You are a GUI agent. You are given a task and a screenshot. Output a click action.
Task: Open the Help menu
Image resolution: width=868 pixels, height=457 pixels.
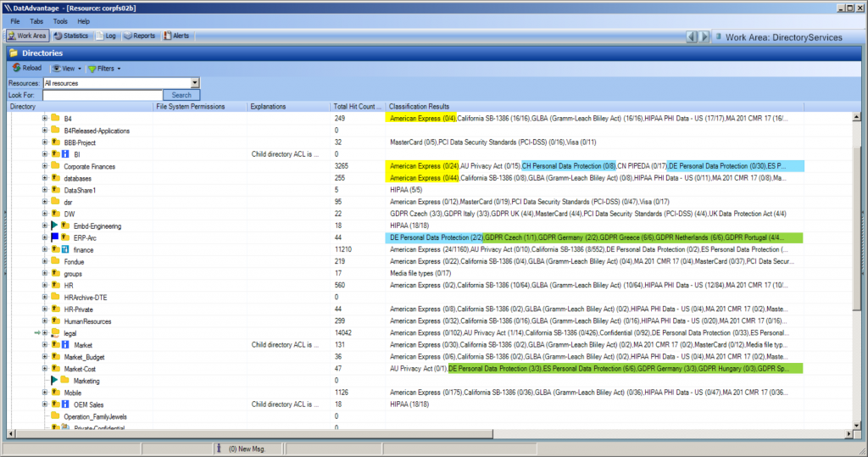(84, 21)
